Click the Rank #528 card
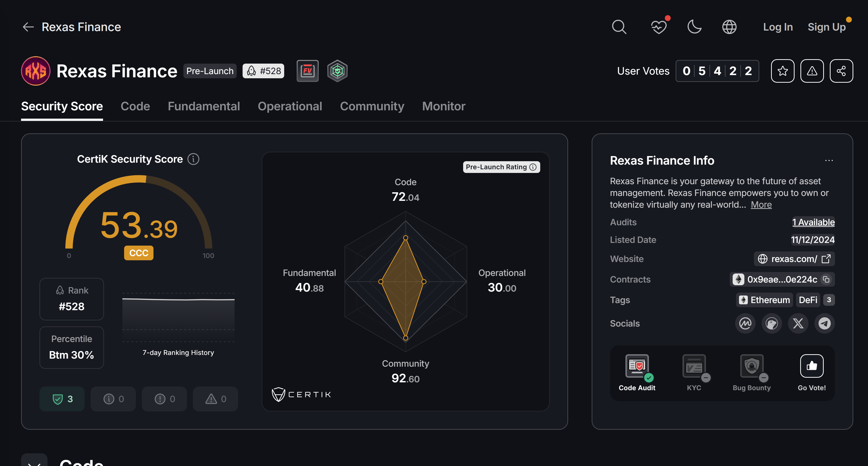The image size is (868, 466). click(71, 299)
